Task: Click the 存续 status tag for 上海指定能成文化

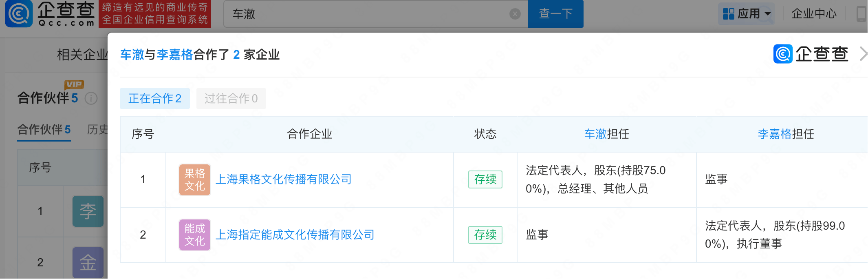Action: coord(485,235)
